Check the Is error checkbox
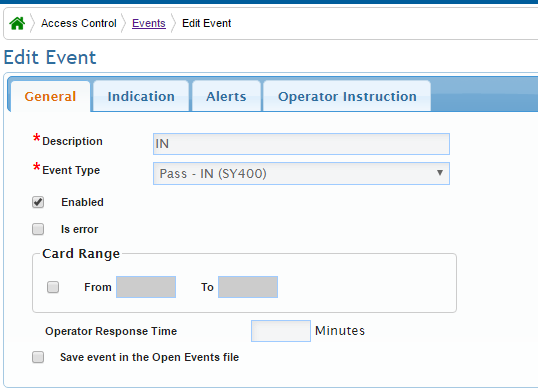This screenshot has width=538, height=388. pos(38,229)
